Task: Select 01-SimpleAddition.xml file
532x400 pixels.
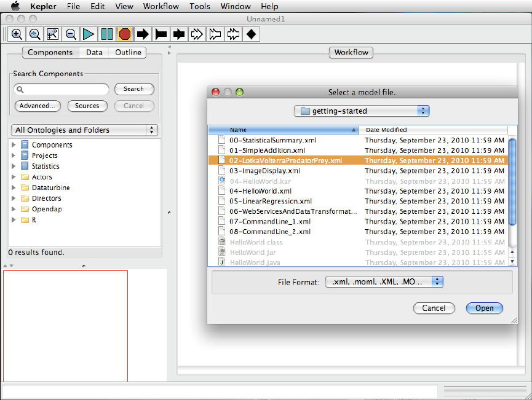Action: [x=358, y=150]
